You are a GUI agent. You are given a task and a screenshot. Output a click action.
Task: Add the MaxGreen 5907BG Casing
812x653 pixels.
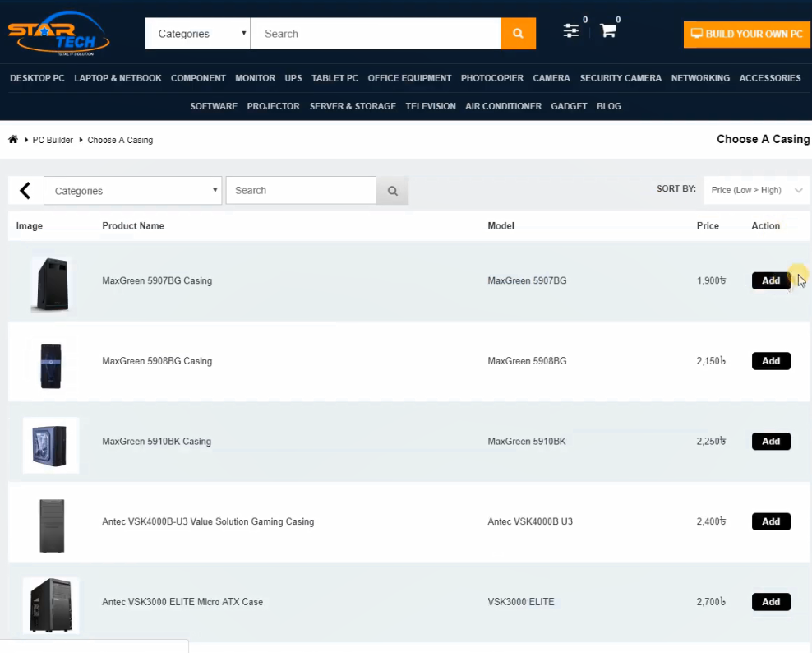click(770, 280)
